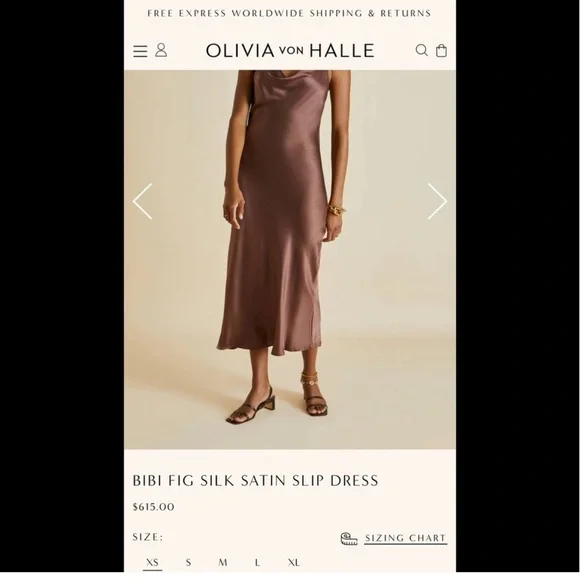Select size L
Image resolution: width=580 pixels, height=580 pixels.
click(257, 563)
